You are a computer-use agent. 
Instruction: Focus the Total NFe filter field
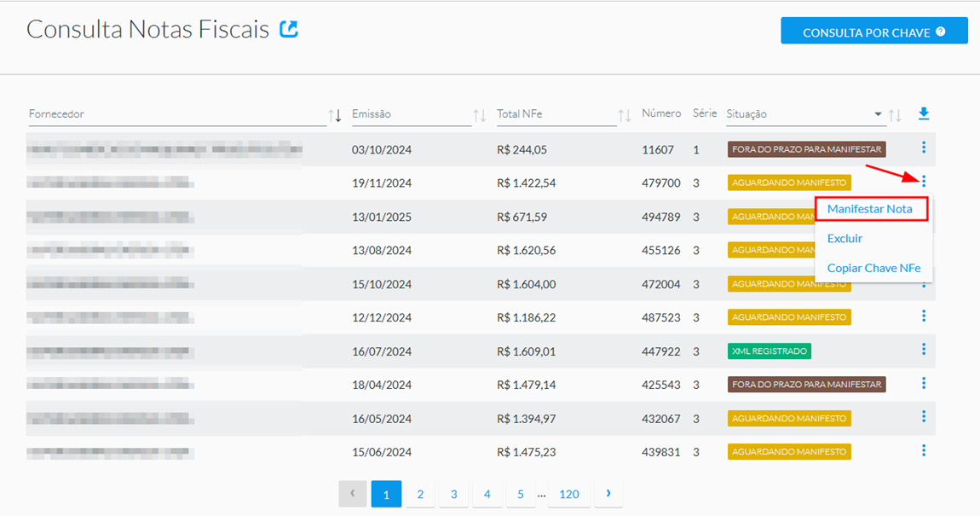pyautogui.click(x=556, y=113)
